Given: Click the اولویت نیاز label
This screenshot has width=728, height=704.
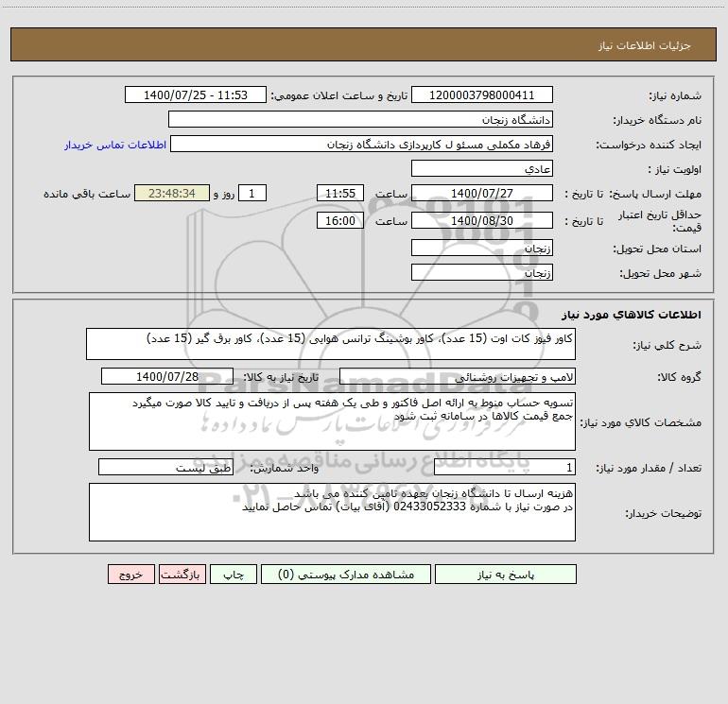Looking at the screenshot, I should 675,169.
